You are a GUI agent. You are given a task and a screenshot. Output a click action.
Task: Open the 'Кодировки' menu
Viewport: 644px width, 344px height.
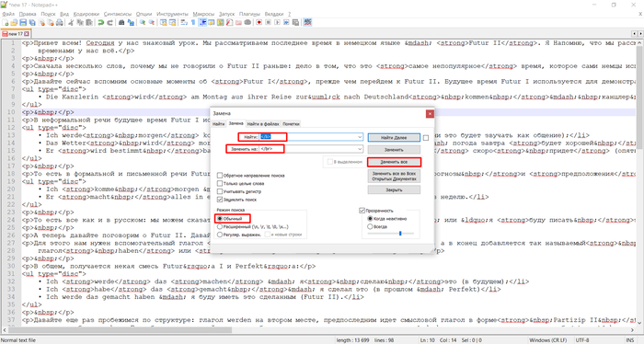[x=86, y=14]
